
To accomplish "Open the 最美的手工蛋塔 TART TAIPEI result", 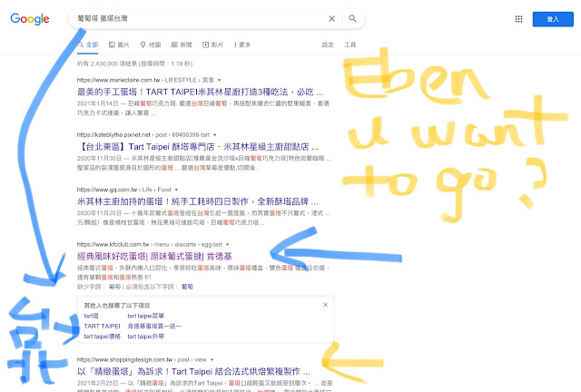I will (200, 92).
